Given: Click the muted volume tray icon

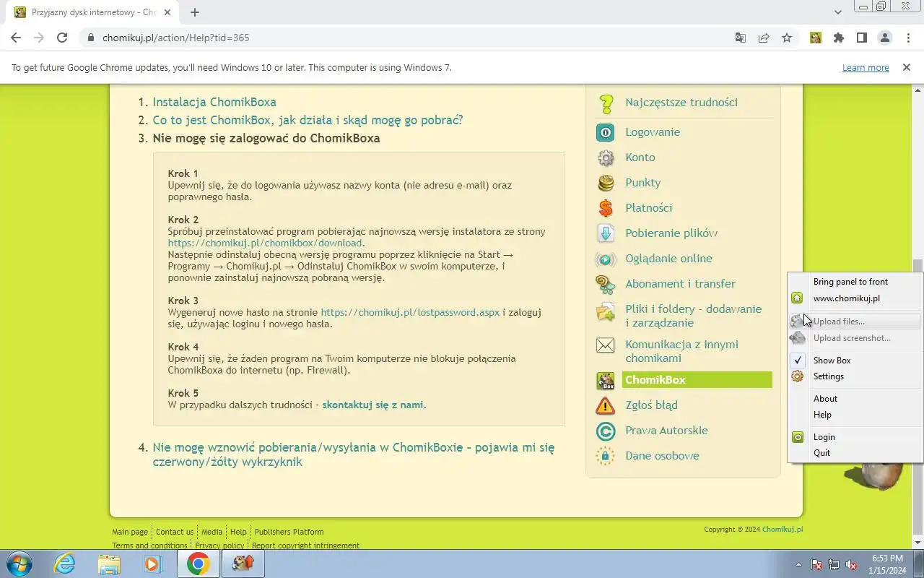Looking at the screenshot, I should click(852, 564).
